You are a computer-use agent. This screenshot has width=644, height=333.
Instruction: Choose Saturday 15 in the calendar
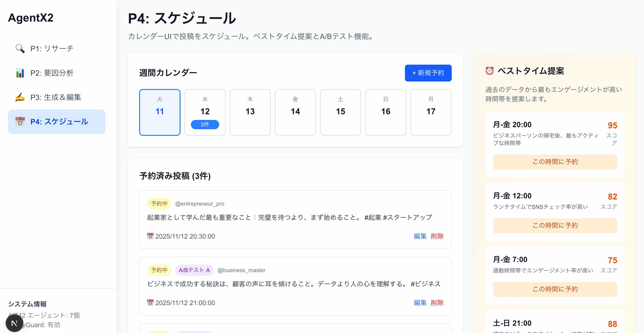(340, 112)
